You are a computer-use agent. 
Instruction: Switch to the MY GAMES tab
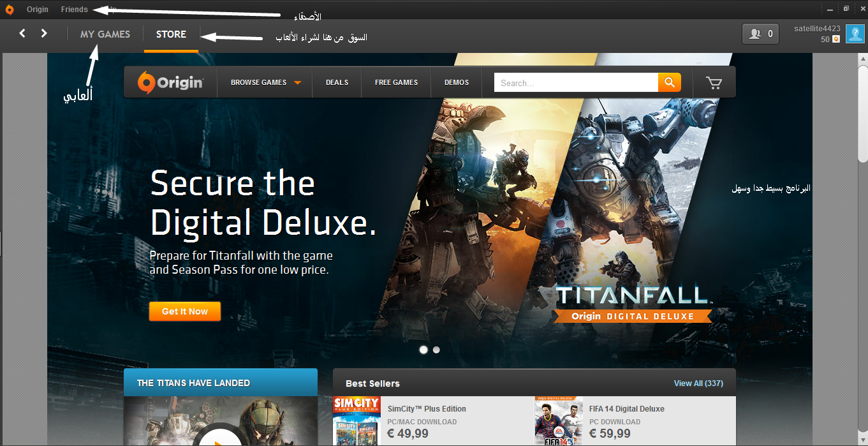105,34
